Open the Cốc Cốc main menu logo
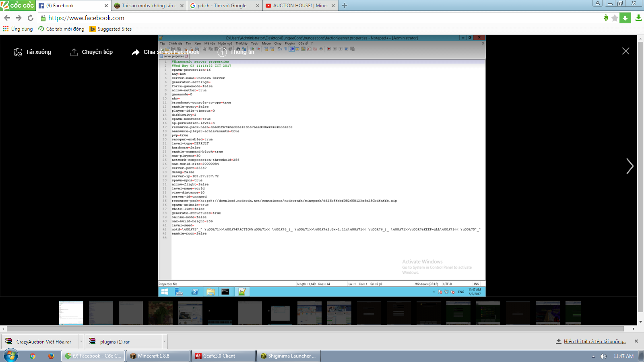 pyautogui.click(x=18, y=5)
